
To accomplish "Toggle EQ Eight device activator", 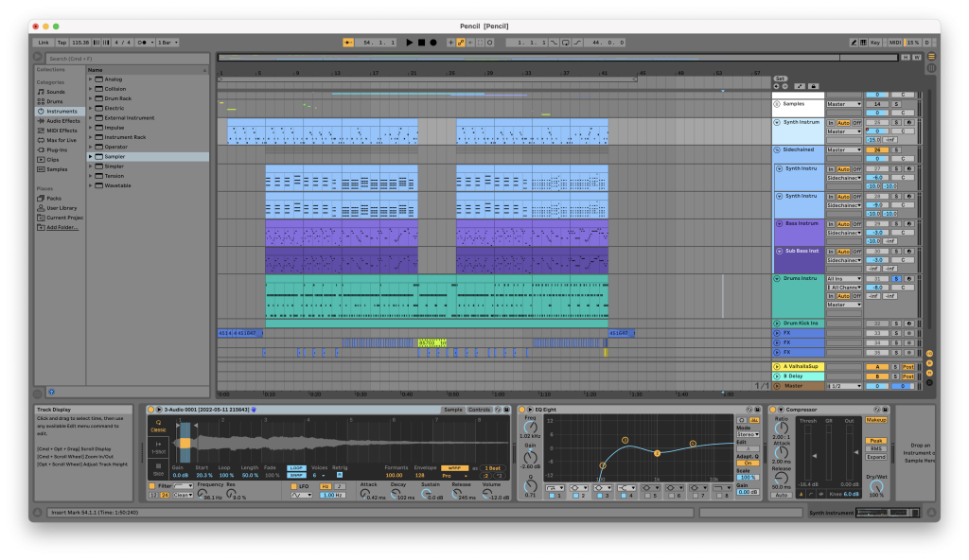I will tap(521, 410).
